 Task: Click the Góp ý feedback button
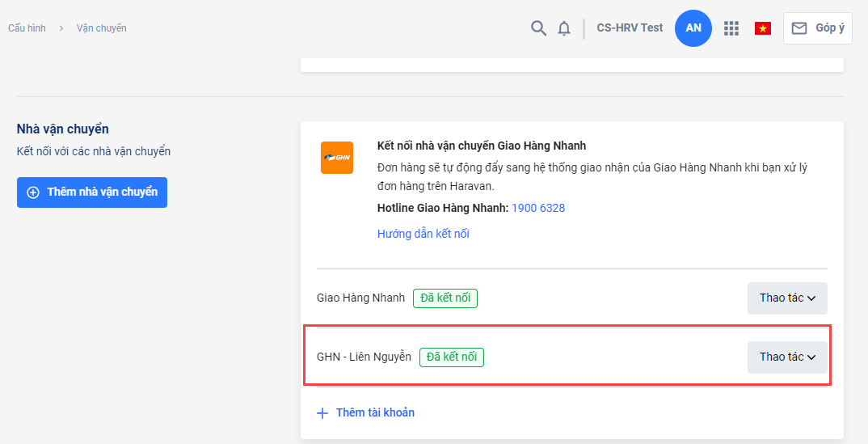pyautogui.click(x=817, y=28)
